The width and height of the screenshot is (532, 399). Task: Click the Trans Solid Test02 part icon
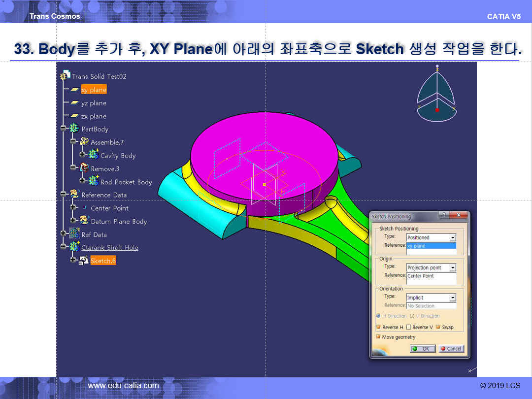(x=65, y=76)
